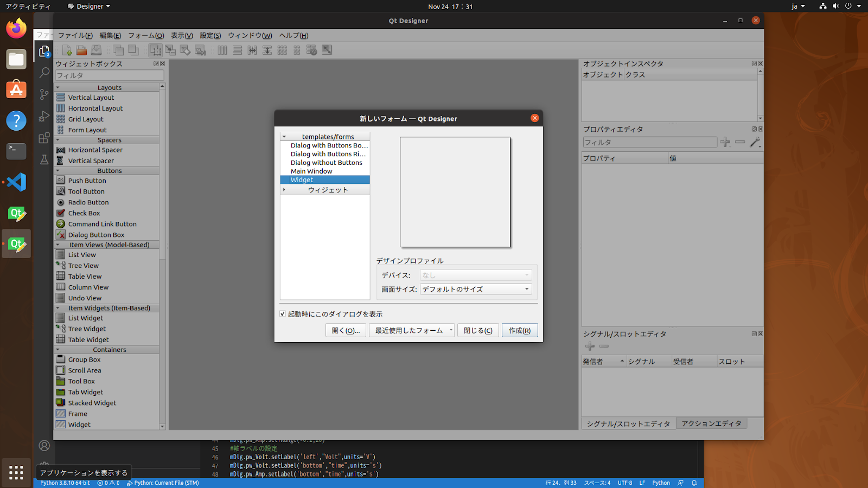868x488 pixels.
Task: Click the Lay Out Vertically toolbar icon
Action: (x=237, y=50)
